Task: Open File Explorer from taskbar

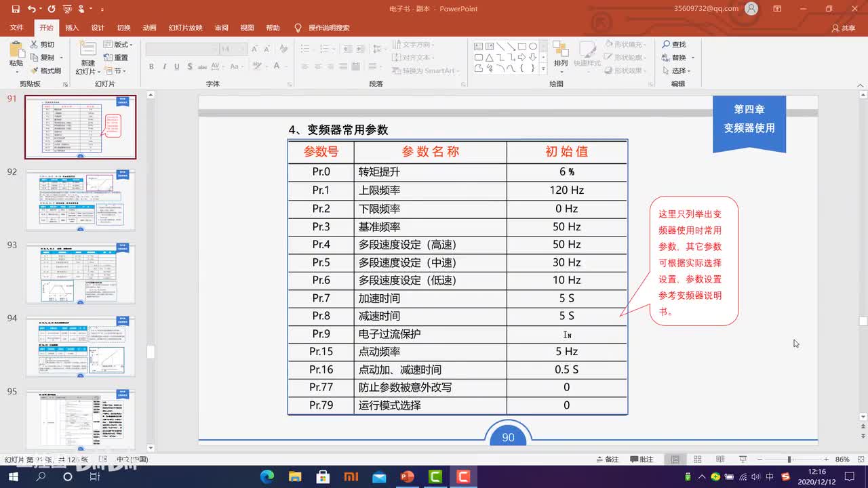Action: tap(295, 476)
